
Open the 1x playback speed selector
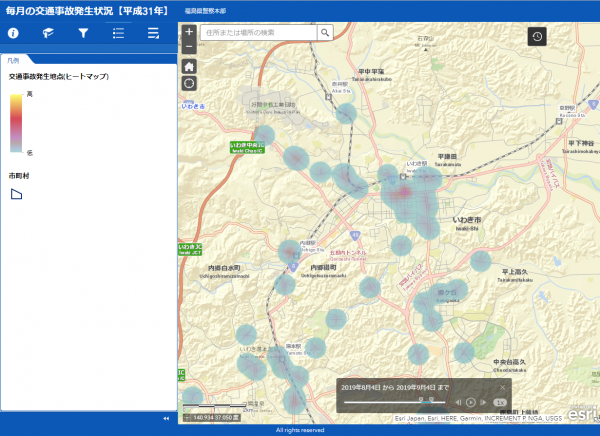pyautogui.click(x=500, y=402)
